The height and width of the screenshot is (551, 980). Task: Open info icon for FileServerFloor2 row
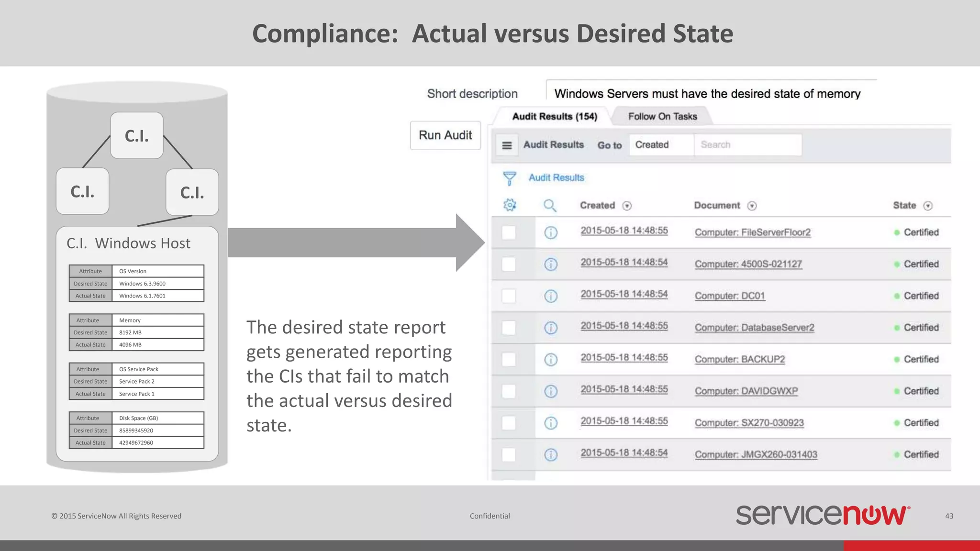tap(551, 233)
